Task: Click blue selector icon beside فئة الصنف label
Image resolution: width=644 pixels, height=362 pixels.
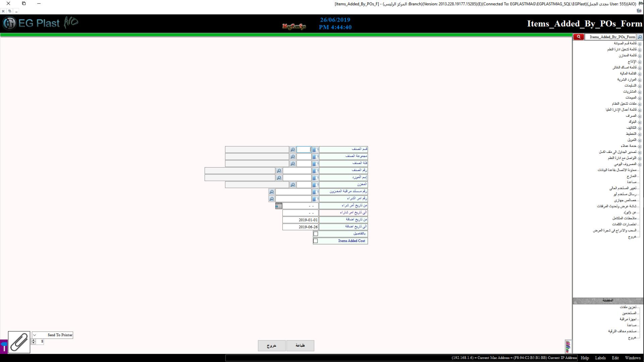Action: [x=315, y=164]
